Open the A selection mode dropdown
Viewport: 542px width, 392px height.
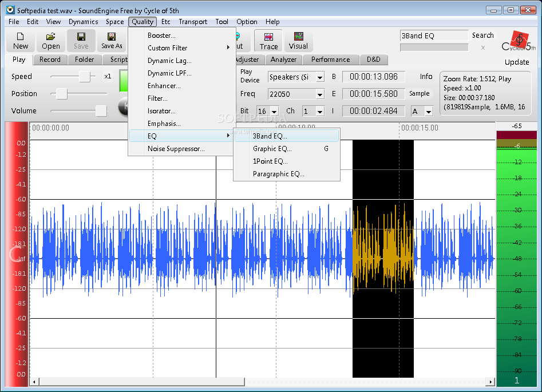429,112
